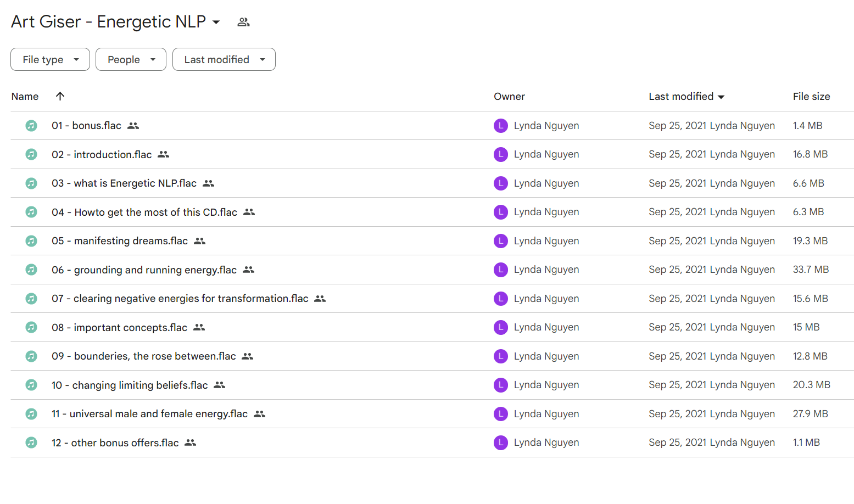This screenshot has width=854, height=504.
Task: Click shared people icon next to folder title
Action: (x=243, y=22)
